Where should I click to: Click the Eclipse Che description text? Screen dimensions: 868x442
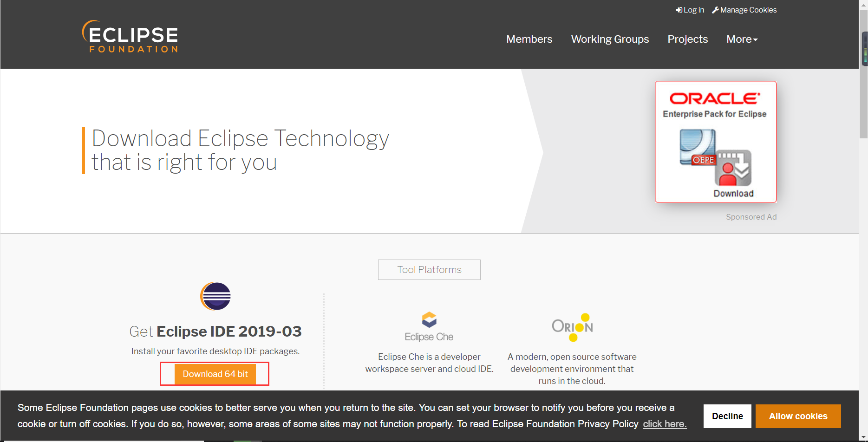click(429, 363)
